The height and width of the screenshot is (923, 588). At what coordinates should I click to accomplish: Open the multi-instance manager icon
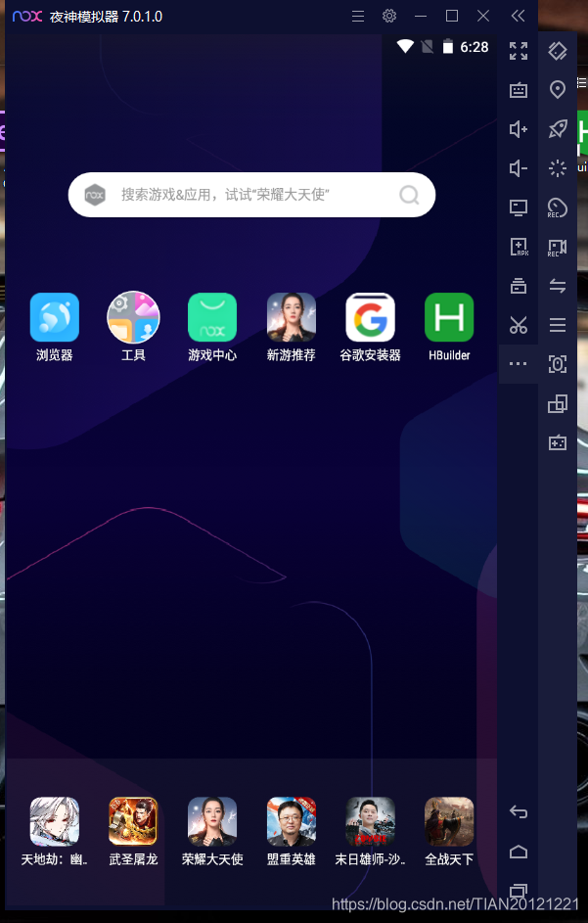coord(558,403)
